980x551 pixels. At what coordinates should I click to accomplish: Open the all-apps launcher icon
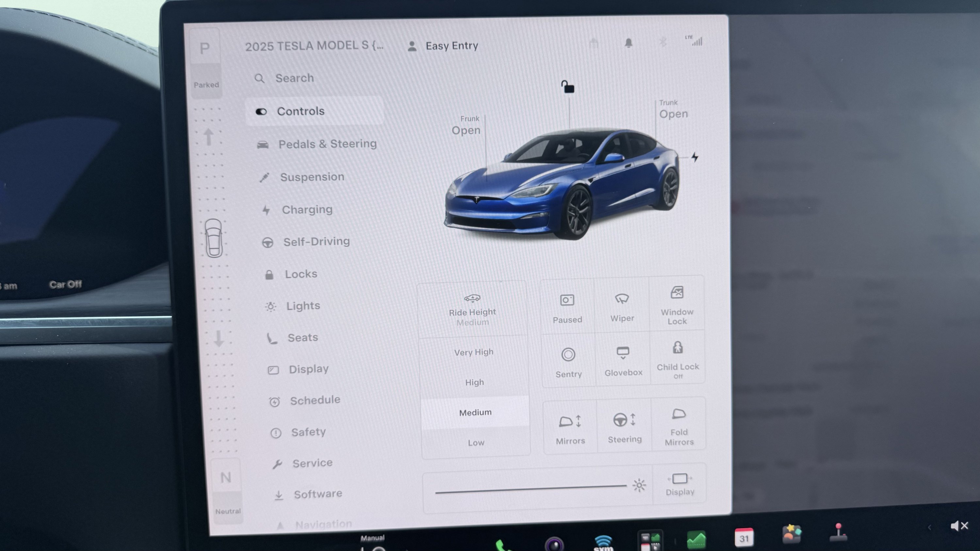[650, 540]
